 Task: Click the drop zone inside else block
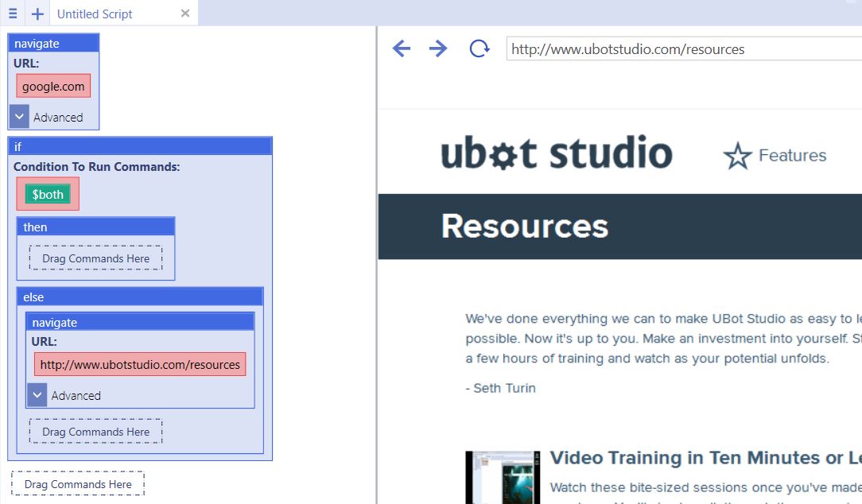(x=95, y=432)
